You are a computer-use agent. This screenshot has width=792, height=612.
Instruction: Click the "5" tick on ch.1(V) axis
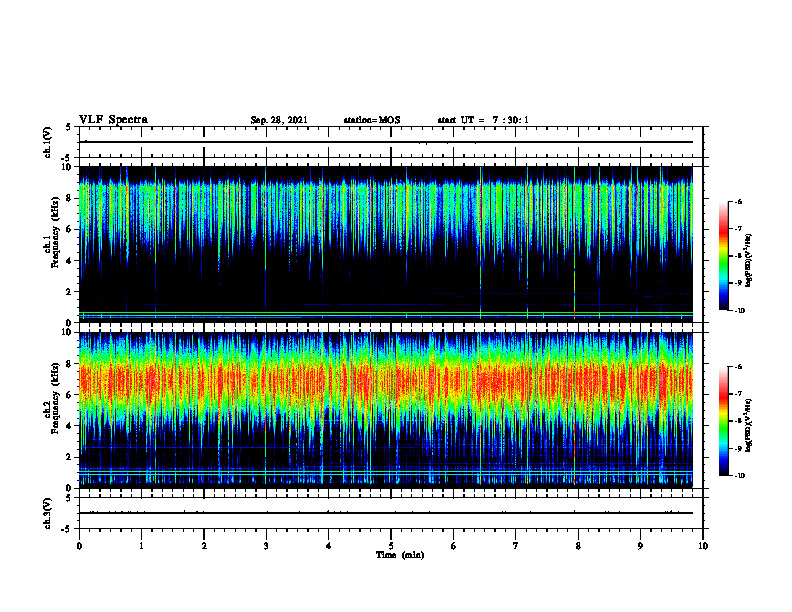(69, 127)
